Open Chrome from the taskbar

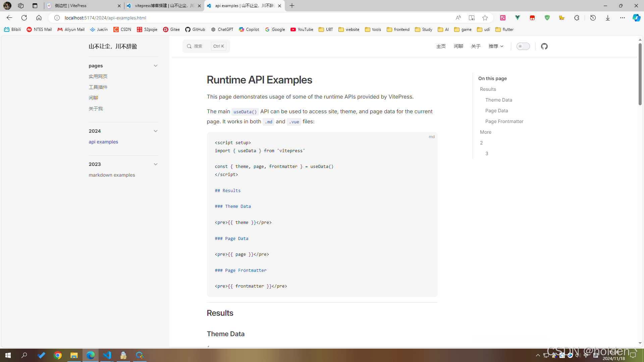pyautogui.click(x=58, y=355)
